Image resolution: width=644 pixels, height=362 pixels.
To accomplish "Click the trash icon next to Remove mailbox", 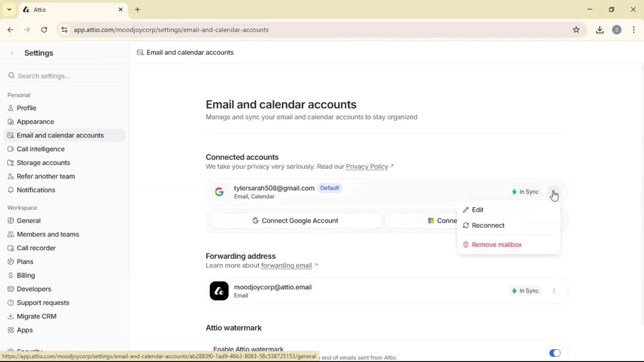I will 466,245.
